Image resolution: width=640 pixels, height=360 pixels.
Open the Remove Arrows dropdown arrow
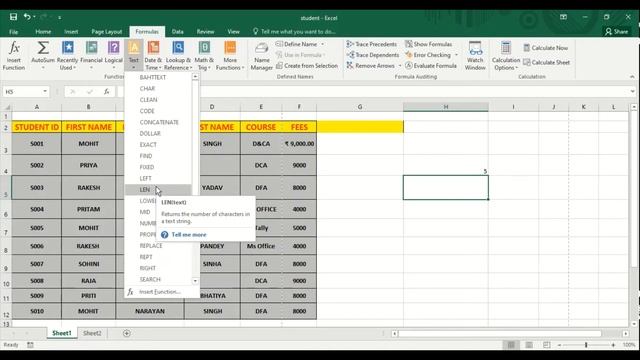click(400, 65)
